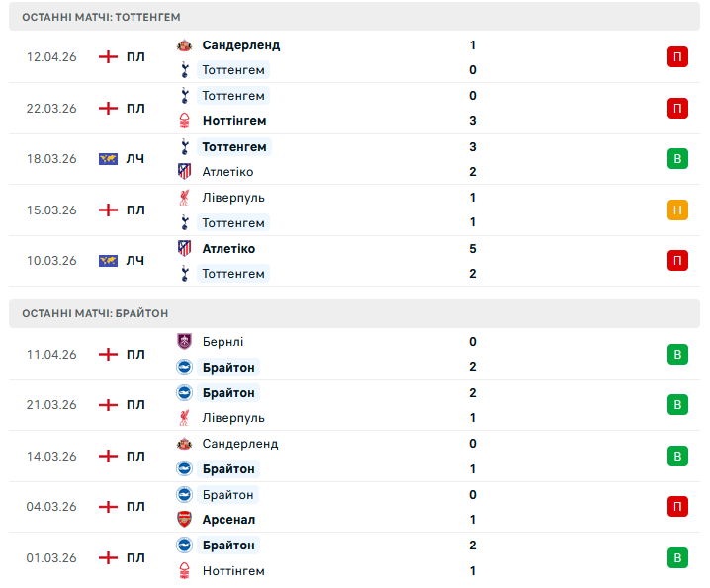Click the Liverpool crest in 15.03.26 match

pyautogui.click(x=184, y=198)
